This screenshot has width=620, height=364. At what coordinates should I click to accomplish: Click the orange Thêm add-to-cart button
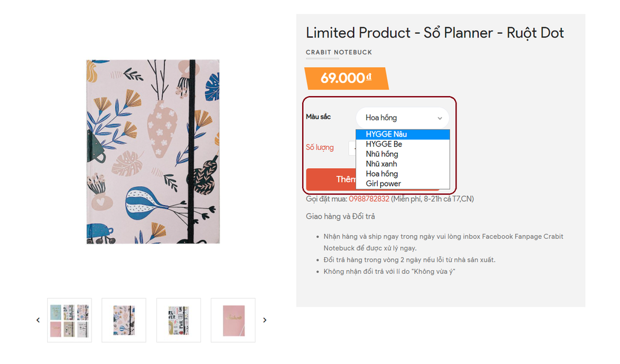[x=331, y=179]
